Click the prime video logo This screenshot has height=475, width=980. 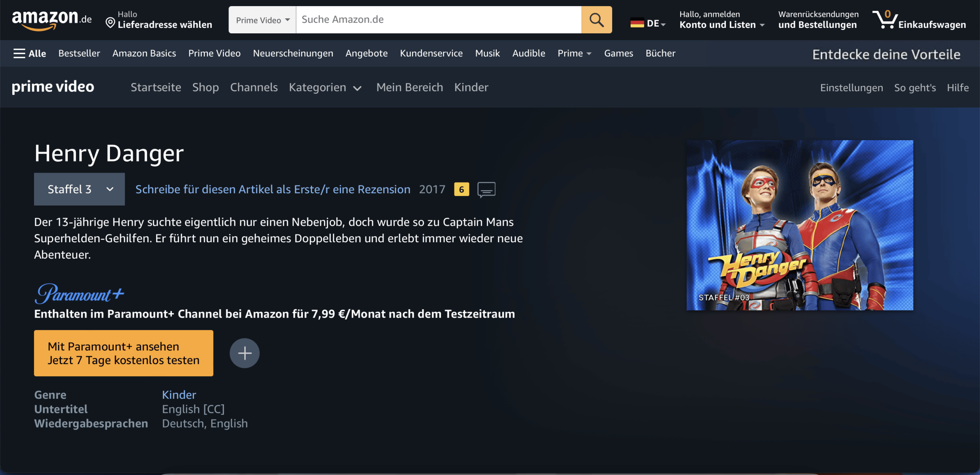pyautogui.click(x=53, y=87)
